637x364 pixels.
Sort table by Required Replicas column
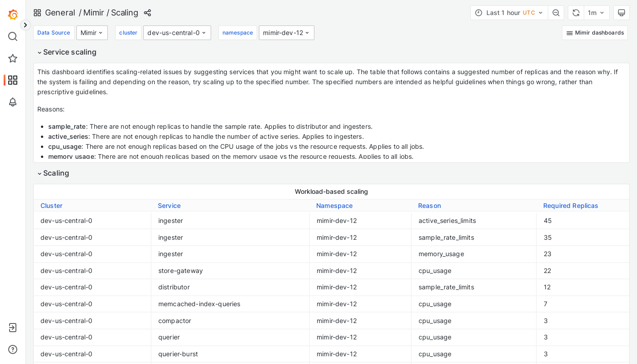point(571,206)
